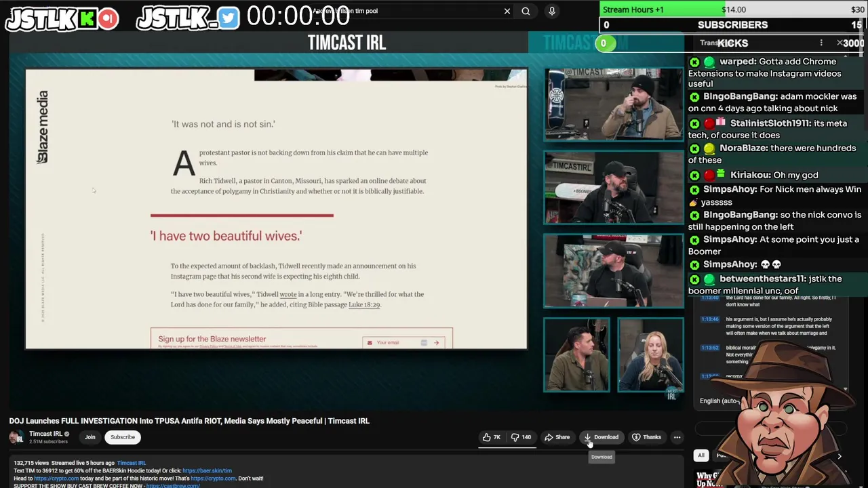Dislike the video with thumbs down
The height and width of the screenshot is (488, 868).
521,437
